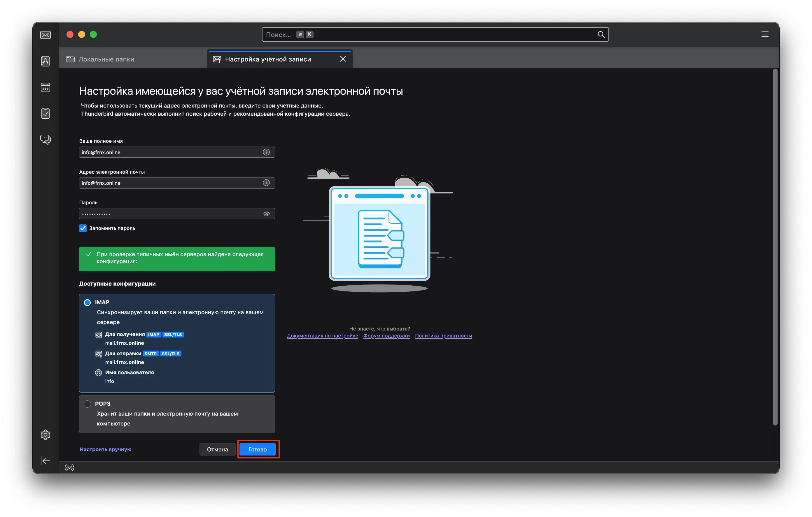Open the Настроить вручную link
Screen dimensions: 812x517
[106, 449]
